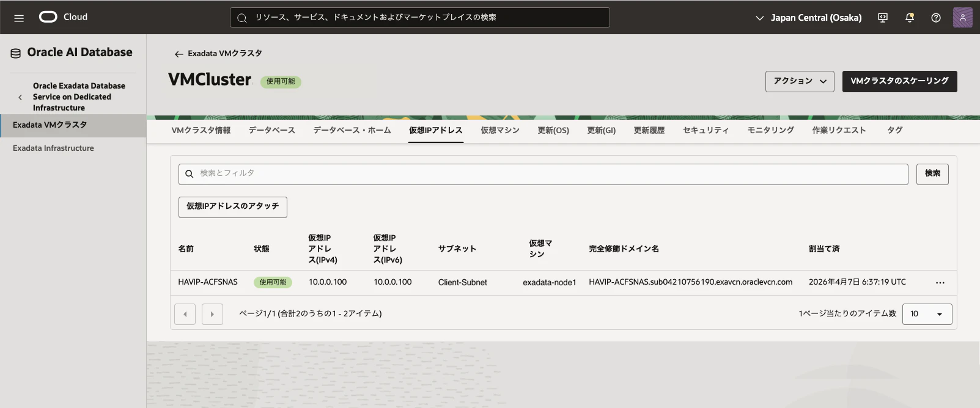Open the notifications bell
The image size is (980, 408).
pos(910,18)
